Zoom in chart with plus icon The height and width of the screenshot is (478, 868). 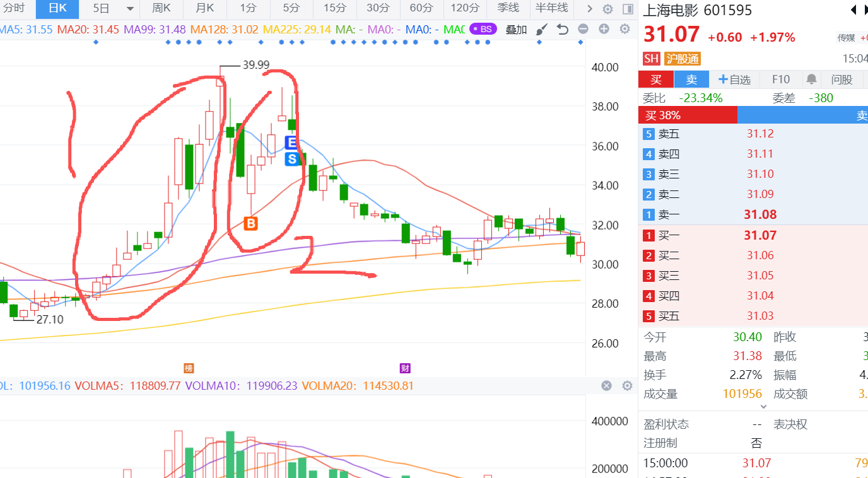point(604,29)
